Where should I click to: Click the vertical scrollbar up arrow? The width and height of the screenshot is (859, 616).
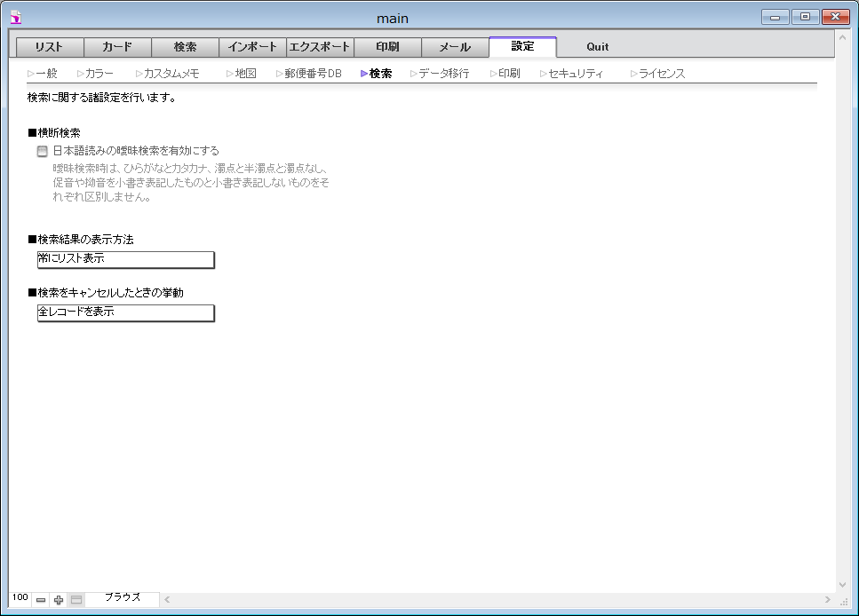coord(842,40)
